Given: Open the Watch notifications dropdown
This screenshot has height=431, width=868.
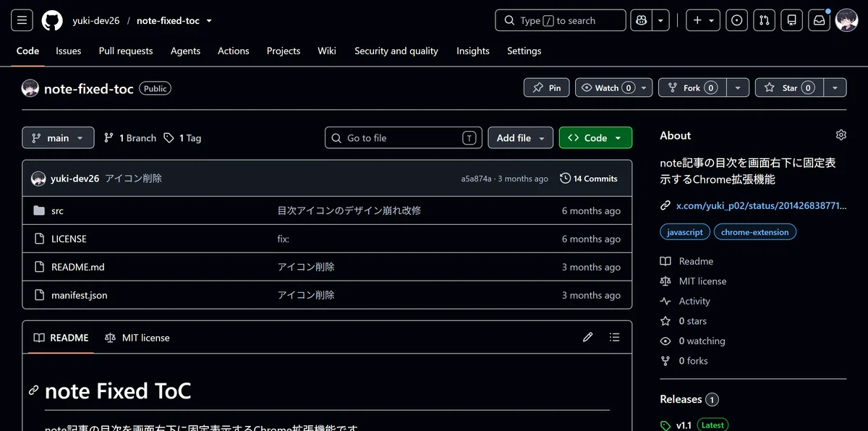Looking at the screenshot, I should click(x=614, y=88).
